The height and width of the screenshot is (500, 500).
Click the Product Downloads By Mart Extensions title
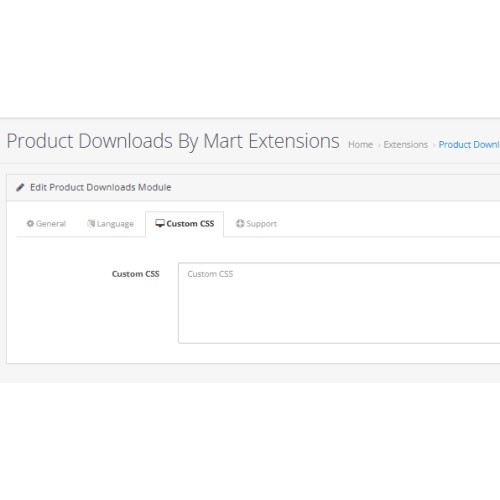pyautogui.click(x=173, y=141)
